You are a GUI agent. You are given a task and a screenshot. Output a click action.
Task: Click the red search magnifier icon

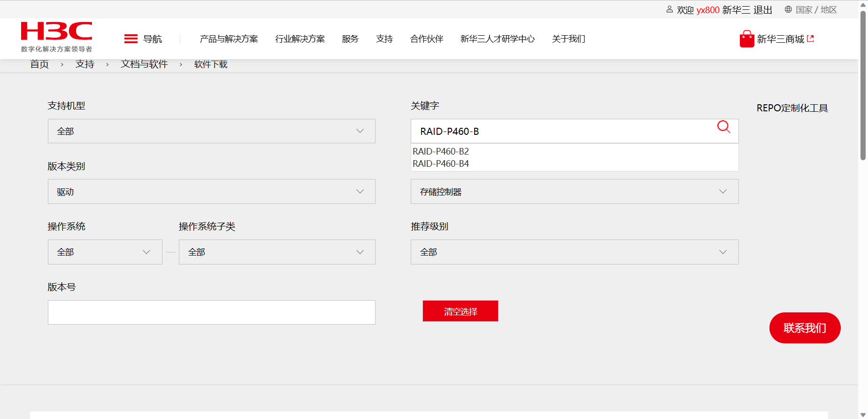pos(723,127)
